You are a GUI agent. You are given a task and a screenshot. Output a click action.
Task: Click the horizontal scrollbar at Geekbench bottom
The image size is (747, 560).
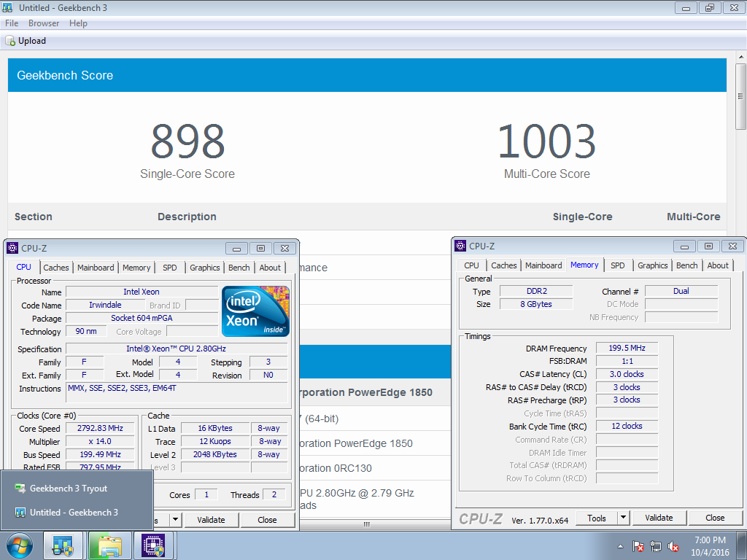coord(366,524)
